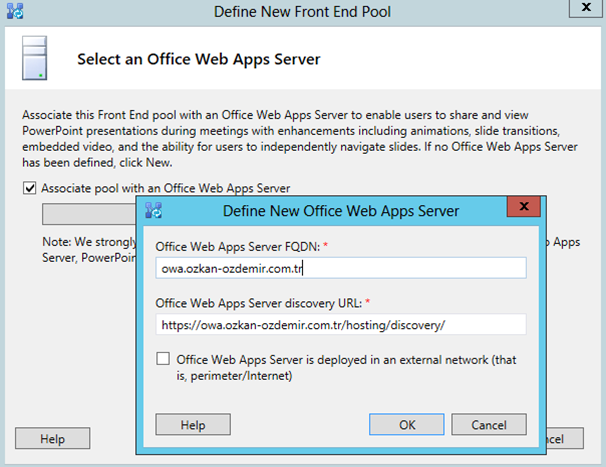Click the 'Define New Office Web Apps Server' title text

(x=341, y=211)
